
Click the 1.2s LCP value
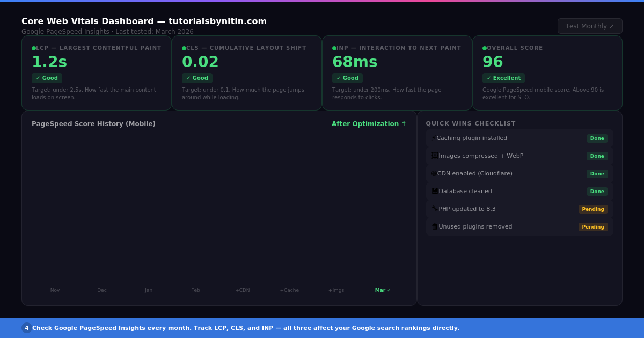49,62
